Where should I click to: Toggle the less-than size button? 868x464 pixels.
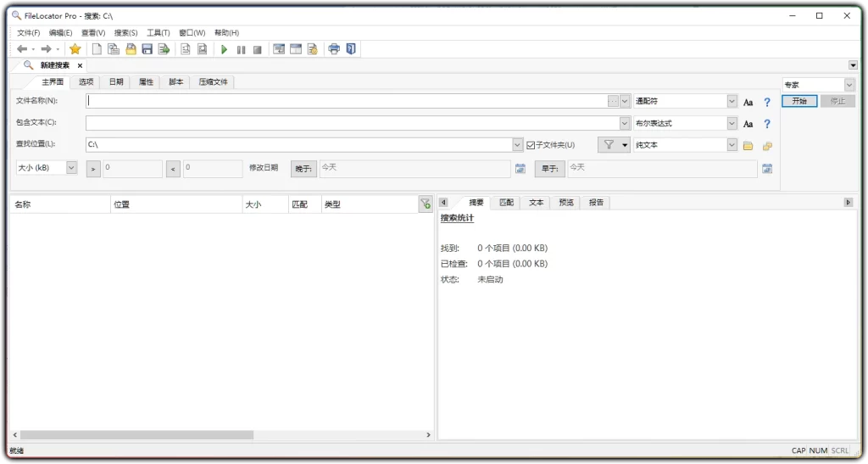[173, 168]
